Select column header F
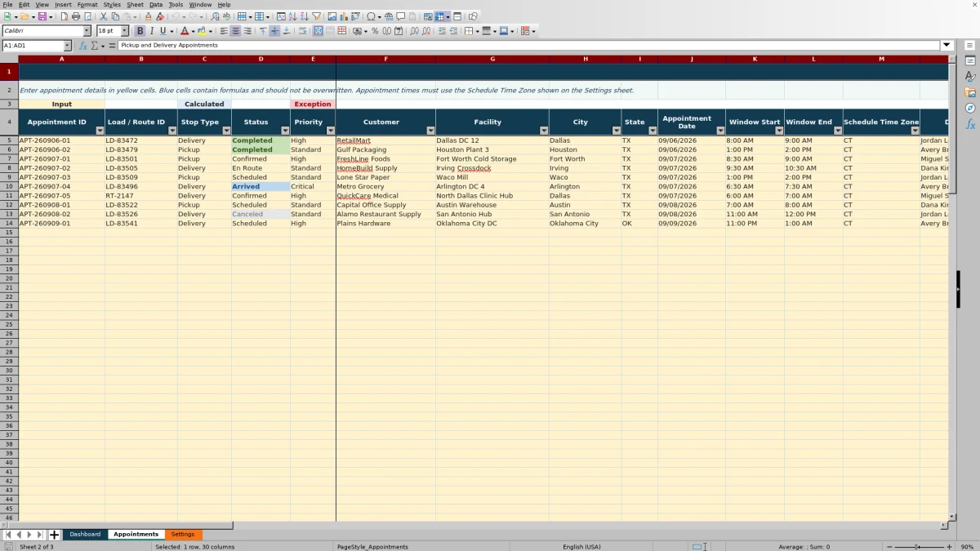The width and height of the screenshot is (980, 551). click(385, 59)
